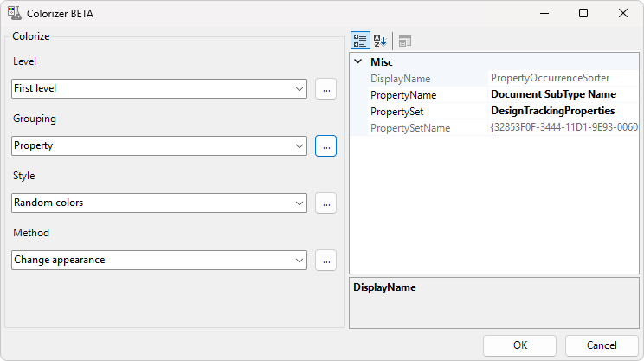
Task: Open the Grouping Property dropdown
Action: click(x=159, y=145)
